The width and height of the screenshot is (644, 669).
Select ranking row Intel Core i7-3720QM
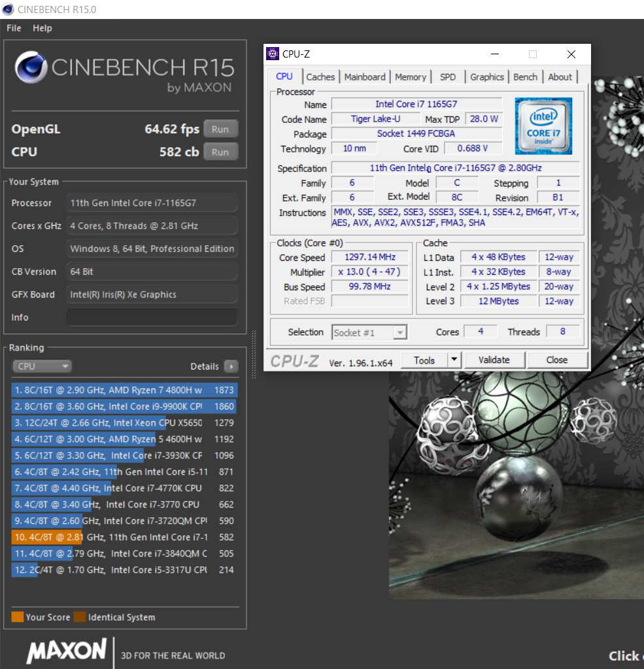124,521
